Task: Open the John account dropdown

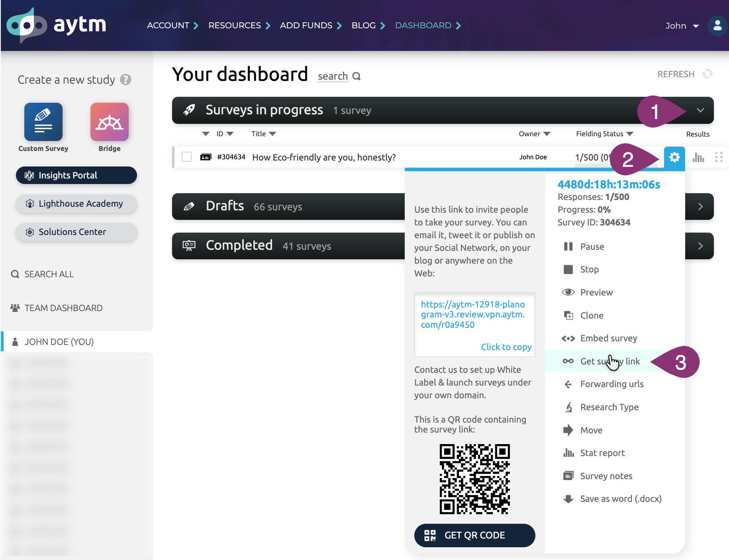Action: point(682,26)
